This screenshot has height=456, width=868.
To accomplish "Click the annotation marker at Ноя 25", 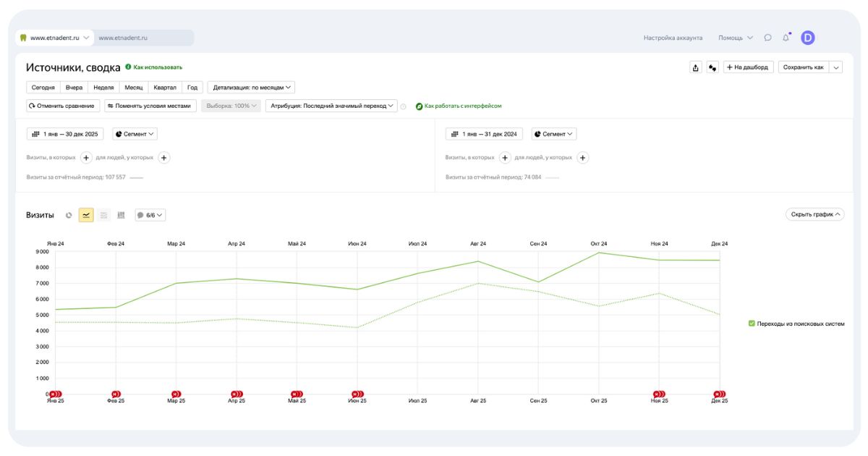I will (x=658, y=394).
